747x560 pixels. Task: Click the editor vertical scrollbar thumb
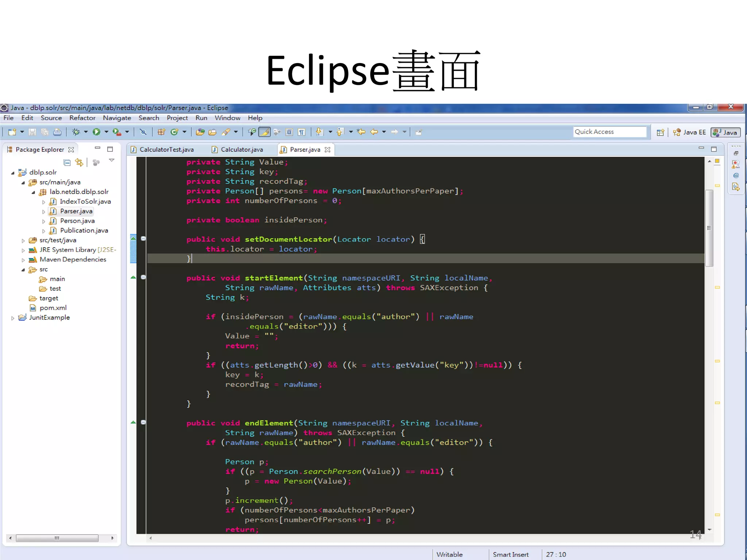click(x=709, y=228)
